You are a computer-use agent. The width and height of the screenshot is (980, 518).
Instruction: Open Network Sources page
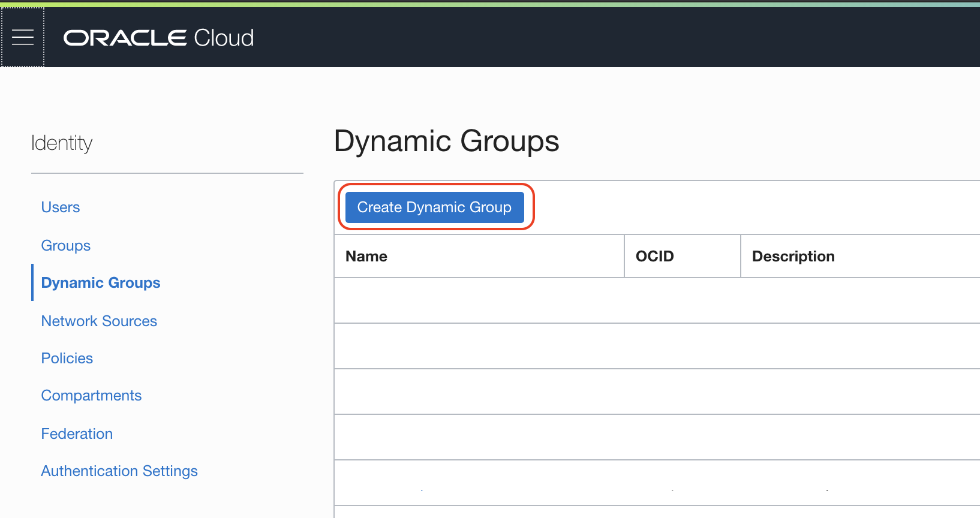click(x=99, y=321)
